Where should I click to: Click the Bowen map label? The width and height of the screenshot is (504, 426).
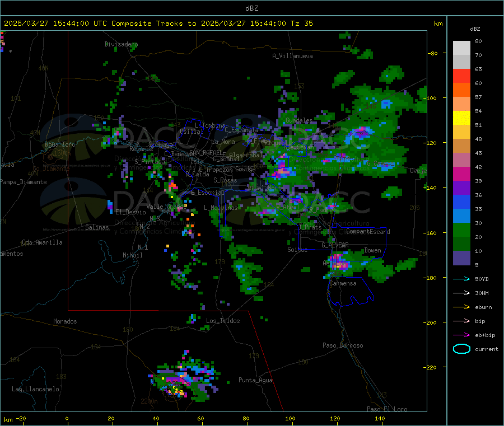[x=373, y=250]
